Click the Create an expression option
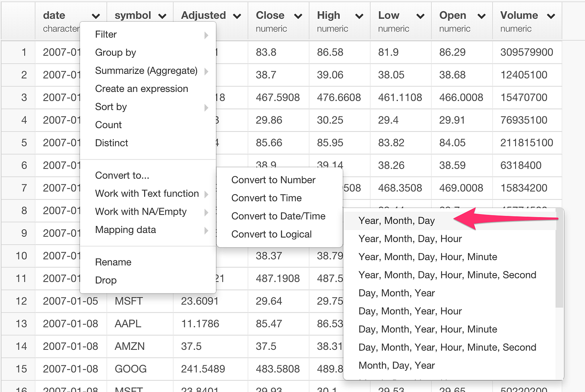 pyautogui.click(x=141, y=89)
